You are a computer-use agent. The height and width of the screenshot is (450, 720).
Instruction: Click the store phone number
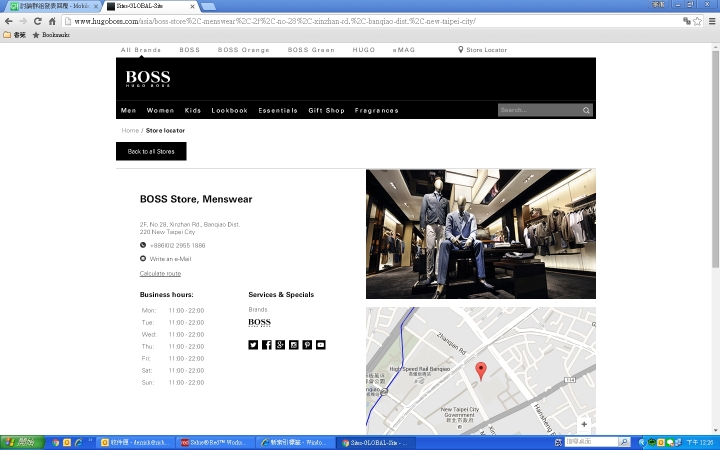pyautogui.click(x=178, y=246)
